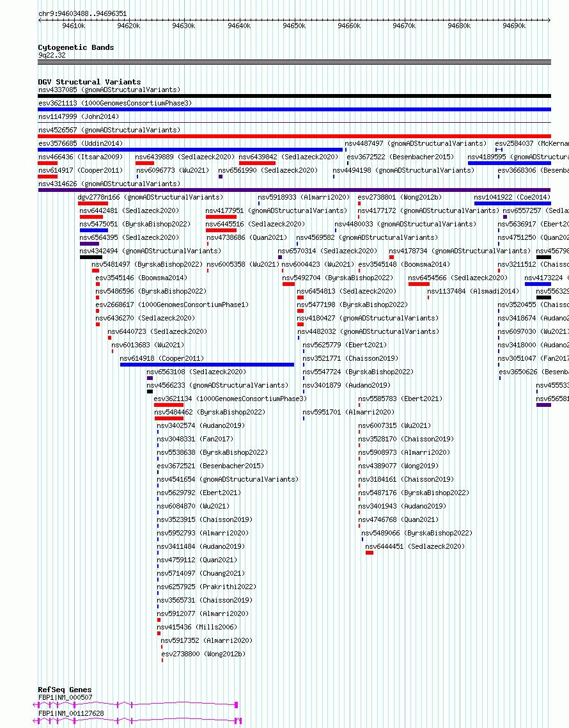Select esv3672522 (Besenbacher2015) variant label
The image size is (569, 728).
coord(400,157)
